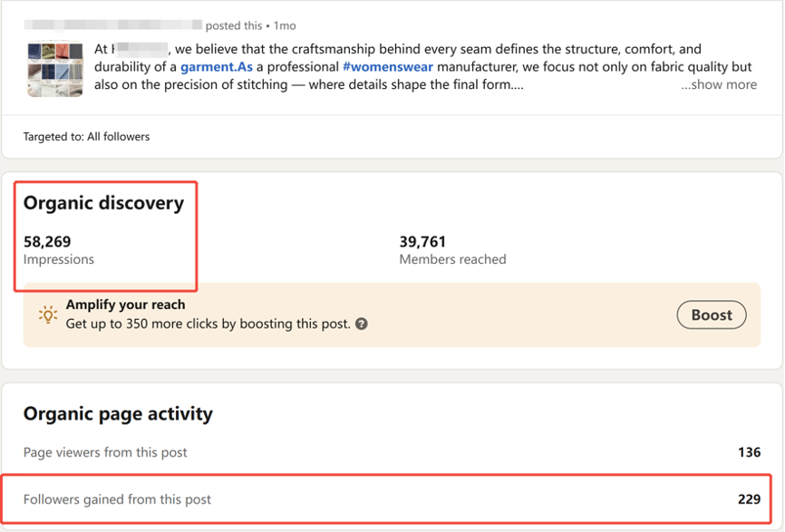Click the garment.As link in the post
Image resolution: width=785 pixels, height=532 pixels.
217,67
